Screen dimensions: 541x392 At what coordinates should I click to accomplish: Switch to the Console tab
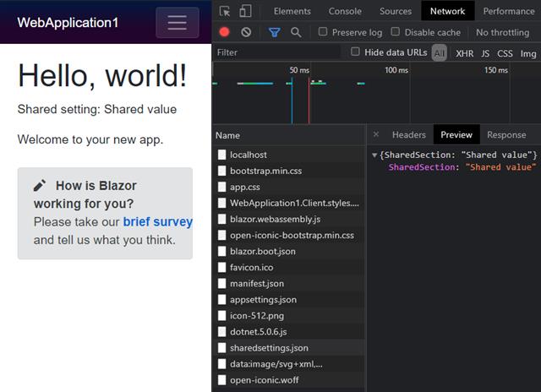point(345,11)
